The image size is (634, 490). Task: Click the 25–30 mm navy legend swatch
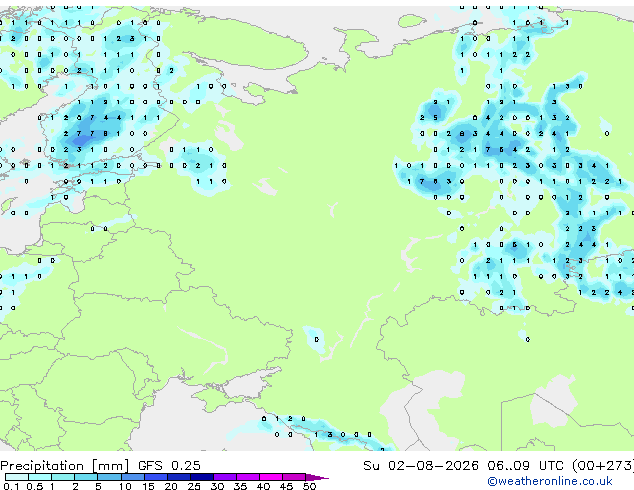201,477
